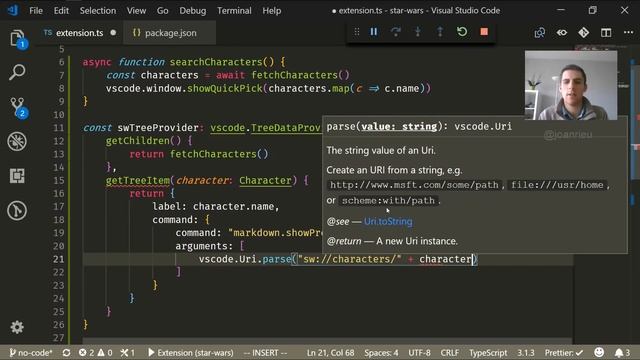
Task: Click the search-in-file icon in editor actions
Action: tap(540, 33)
